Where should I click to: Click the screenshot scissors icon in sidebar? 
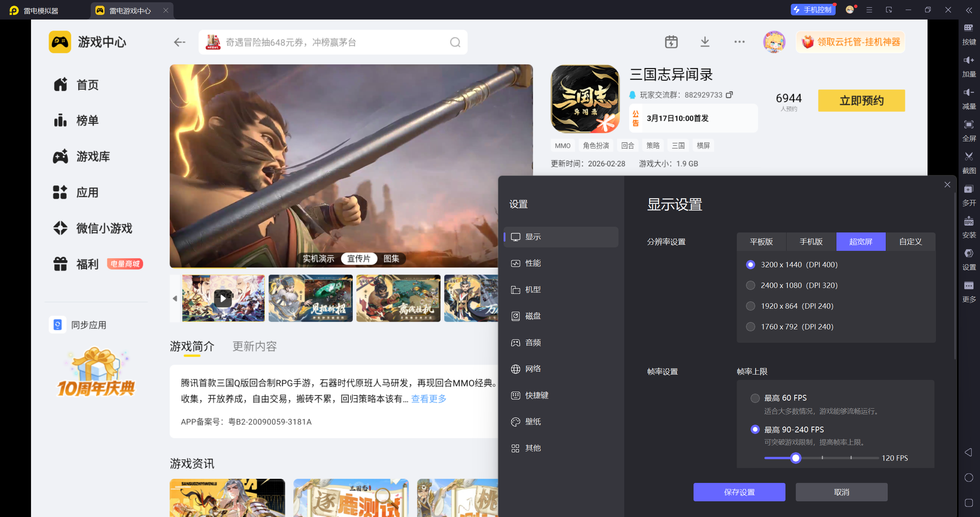click(x=969, y=157)
